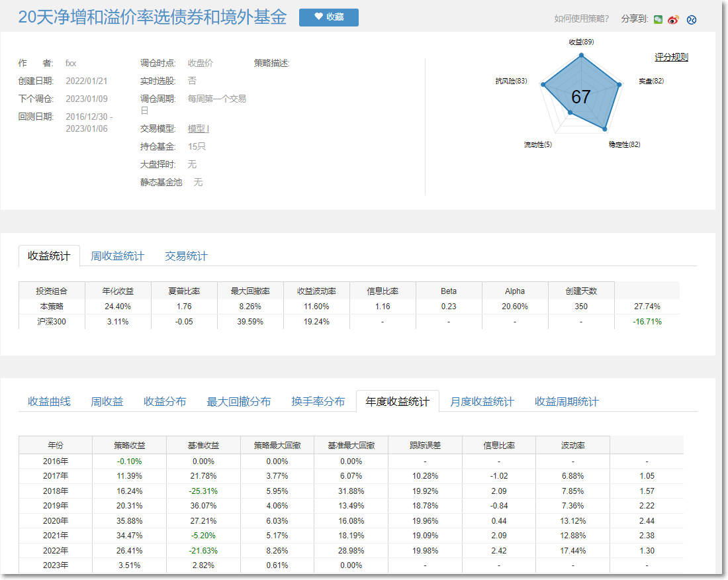Share strategy to Weibo
Viewport: 728px width, 580px height.
[674, 19]
